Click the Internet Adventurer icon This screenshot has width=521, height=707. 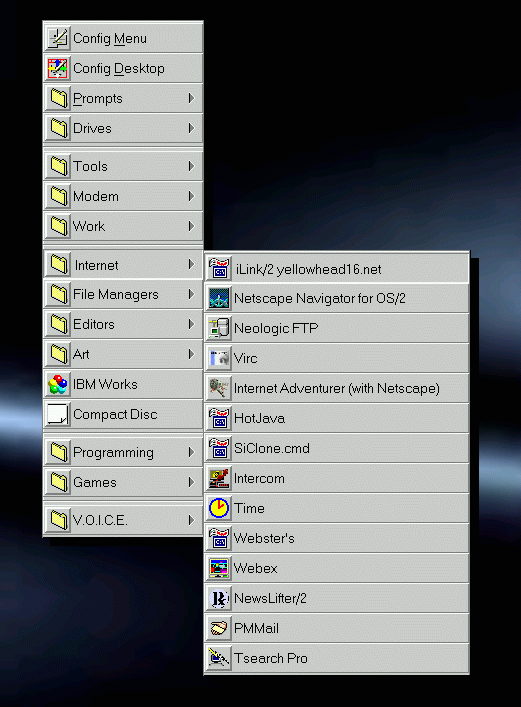[x=220, y=388]
